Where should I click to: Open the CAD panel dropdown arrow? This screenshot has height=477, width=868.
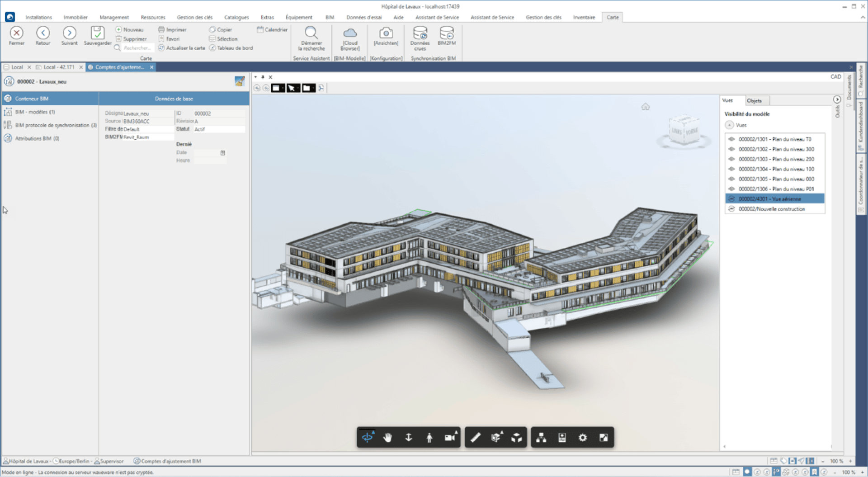click(256, 77)
